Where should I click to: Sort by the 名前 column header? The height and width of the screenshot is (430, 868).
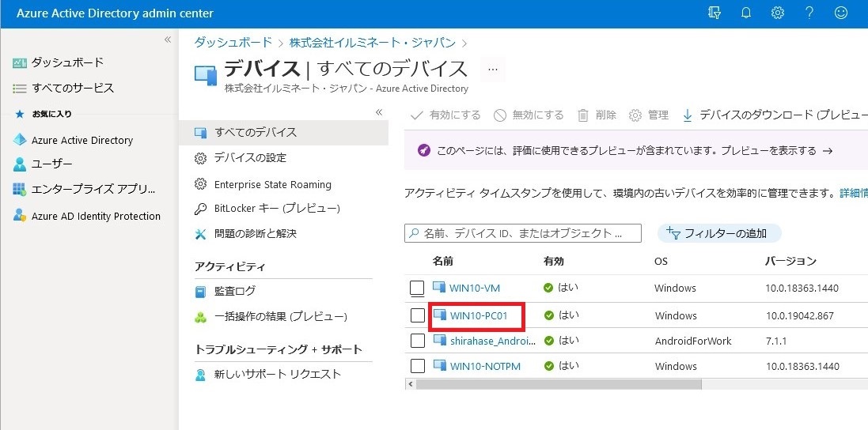tap(442, 262)
